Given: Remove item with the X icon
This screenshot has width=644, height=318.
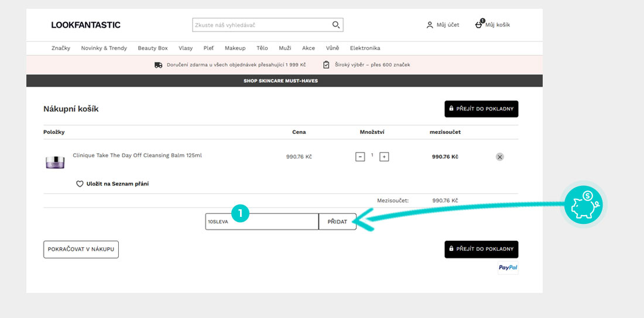Looking at the screenshot, I should click(x=499, y=157).
